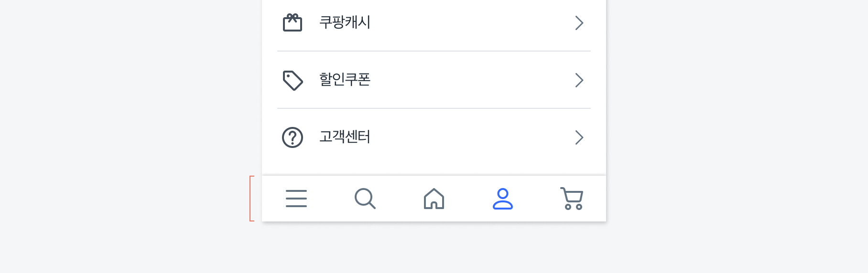868x273 pixels.
Task: Click the price tag icon beside 할인쿠폰
Action: point(293,80)
